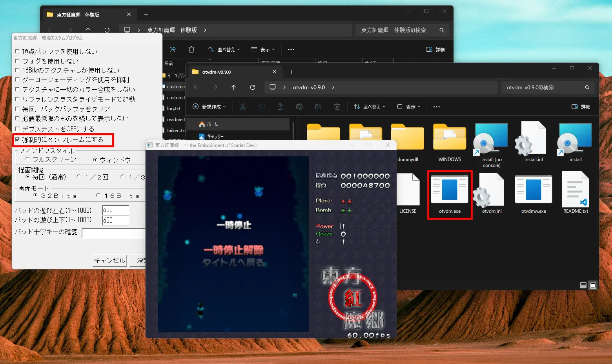Viewport: 612px width, 364px height.
Task: Select ホーム in the navigation pane
Action: (x=212, y=124)
